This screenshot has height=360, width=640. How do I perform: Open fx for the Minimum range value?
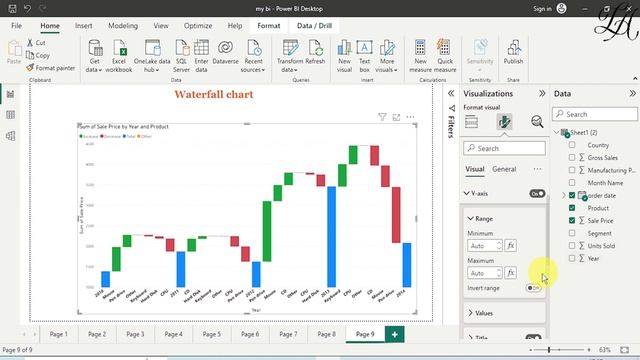tap(510, 246)
